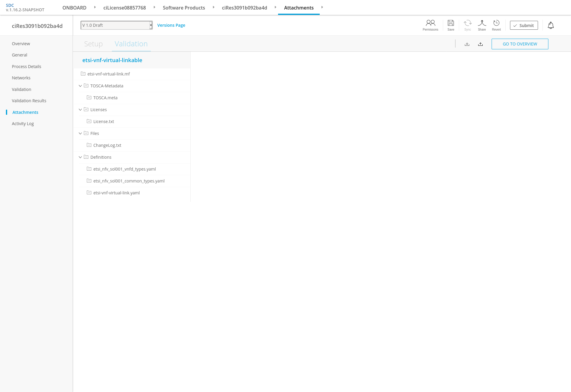This screenshot has height=392, width=571.
Task: Open the notifications bell
Action: tap(551, 26)
